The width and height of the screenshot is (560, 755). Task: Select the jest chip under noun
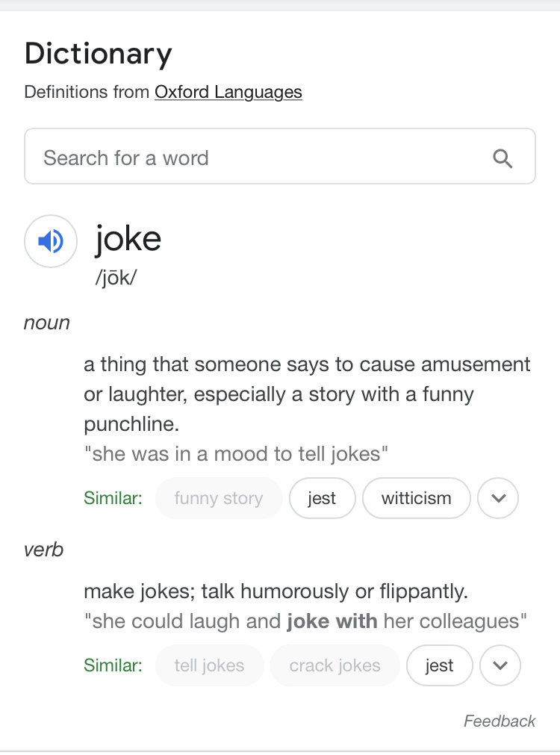pyautogui.click(x=322, y=498)
